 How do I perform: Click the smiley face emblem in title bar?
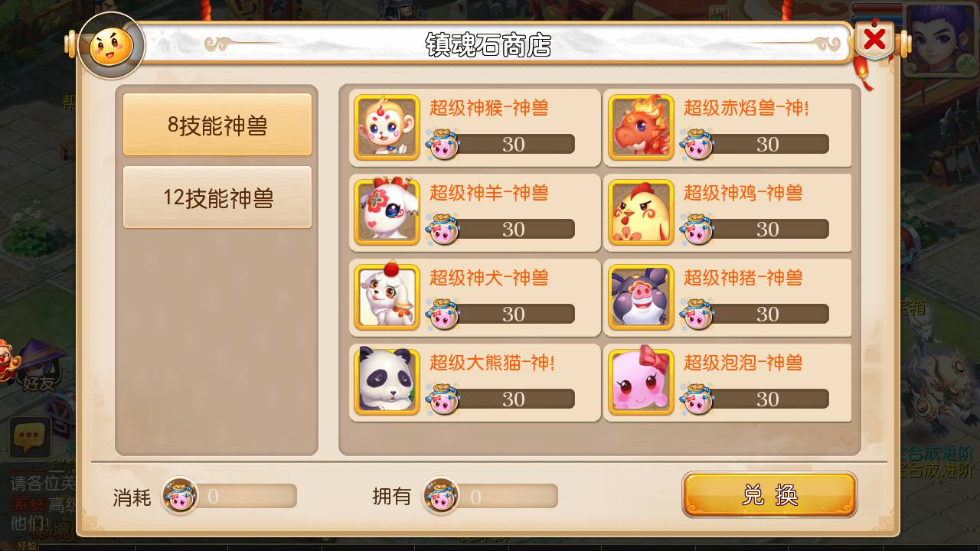111,46
